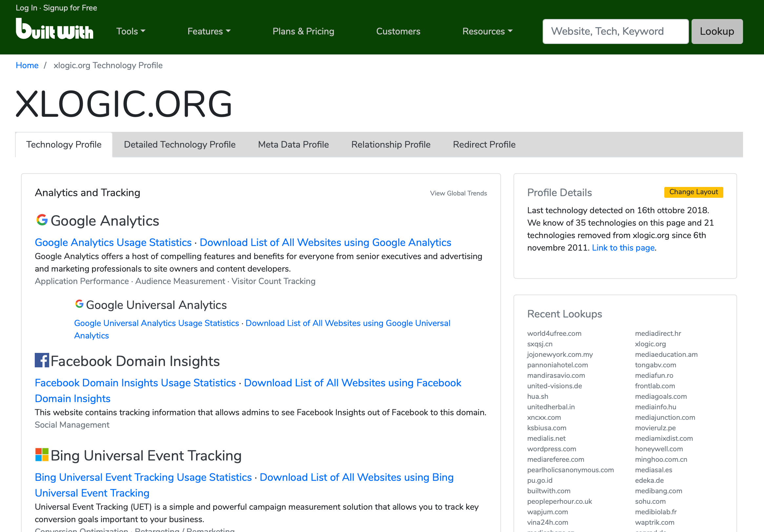The image size is (764, 532).
Task: Open recent lookup pannoniahotel.com
Action: click(x=558, y=365)
